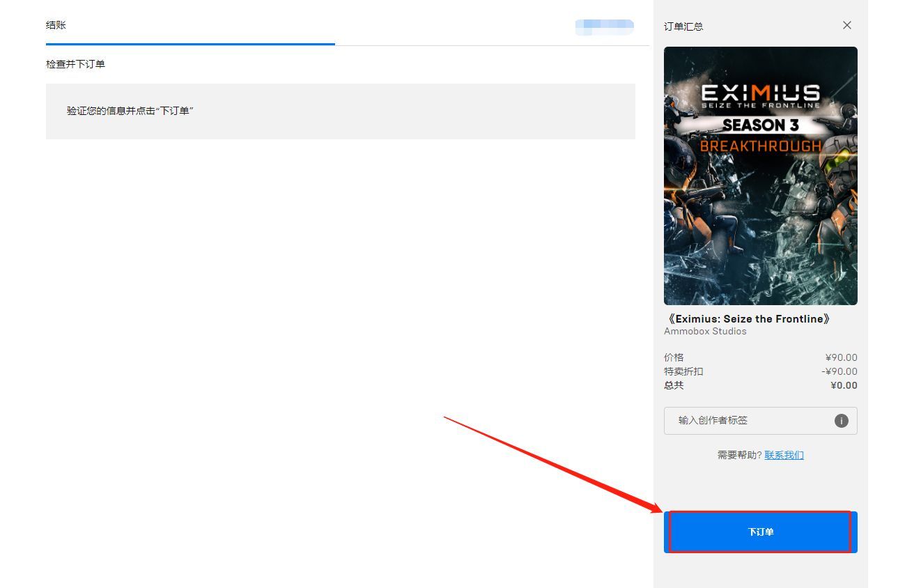Click the 输入创作者标签 input field
This screenshot has height=588, width=921.
click(x=738, y=421)
